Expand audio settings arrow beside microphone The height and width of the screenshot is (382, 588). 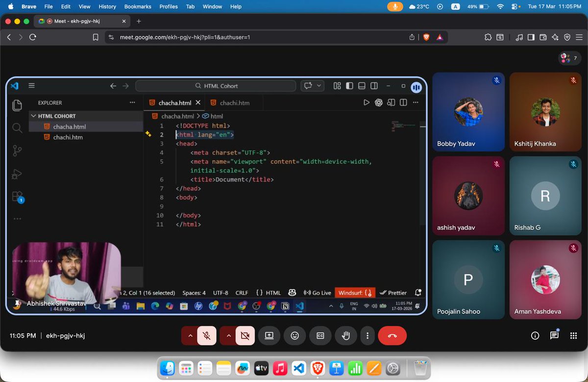tap(190, 335)
